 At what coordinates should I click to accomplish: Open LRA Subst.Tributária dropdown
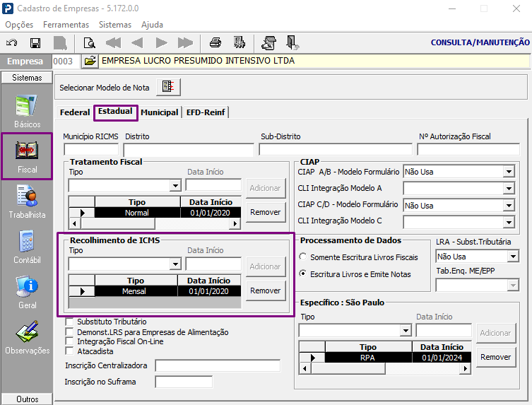click(513, 257)
